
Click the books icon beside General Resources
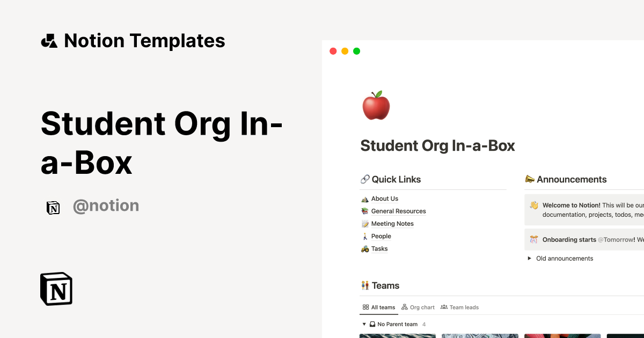coord(365,211)
